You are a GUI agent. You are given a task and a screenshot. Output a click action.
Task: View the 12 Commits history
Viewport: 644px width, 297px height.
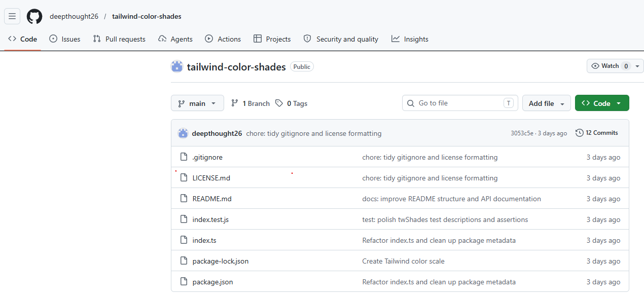[597, 133]
